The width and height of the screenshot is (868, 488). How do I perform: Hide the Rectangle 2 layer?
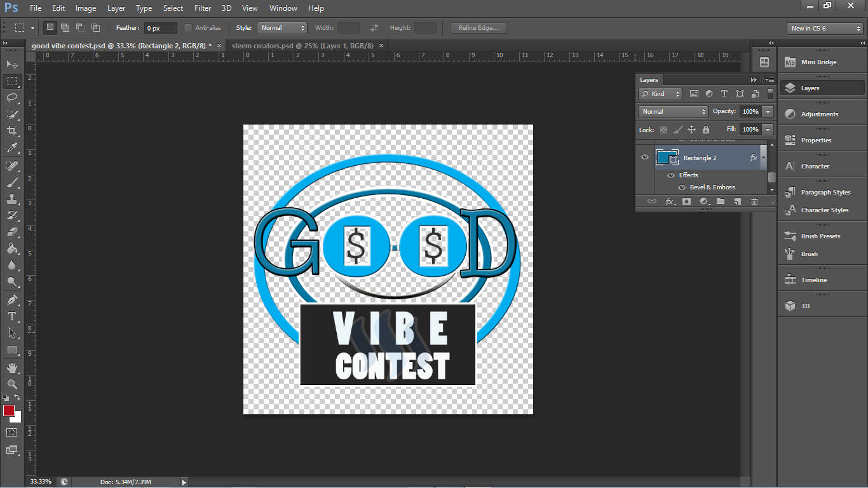[644, 157]
